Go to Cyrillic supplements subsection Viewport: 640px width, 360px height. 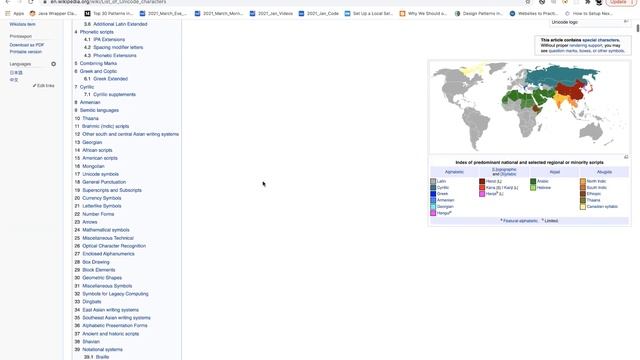[114, 95]
